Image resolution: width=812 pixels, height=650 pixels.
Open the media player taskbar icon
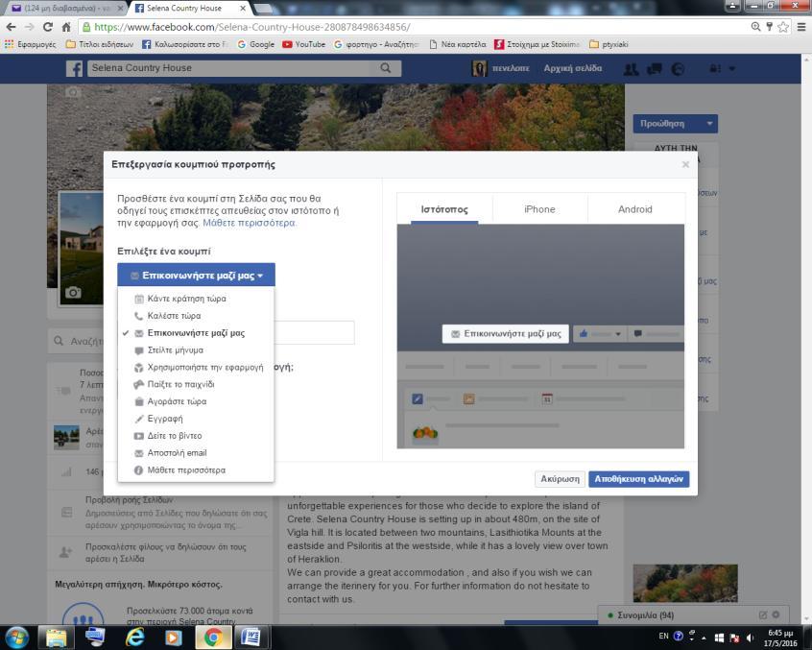[x=173, y=638]
